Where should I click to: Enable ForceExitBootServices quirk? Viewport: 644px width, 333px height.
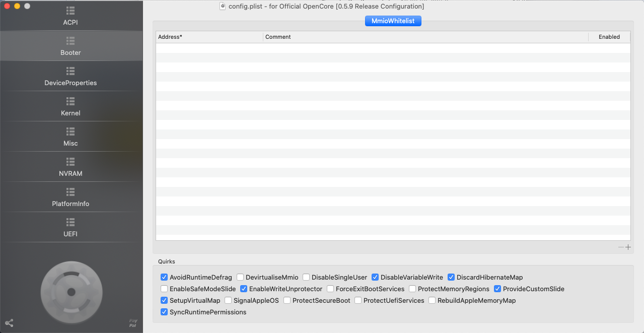pyautogui.click(x=330, y=289)
